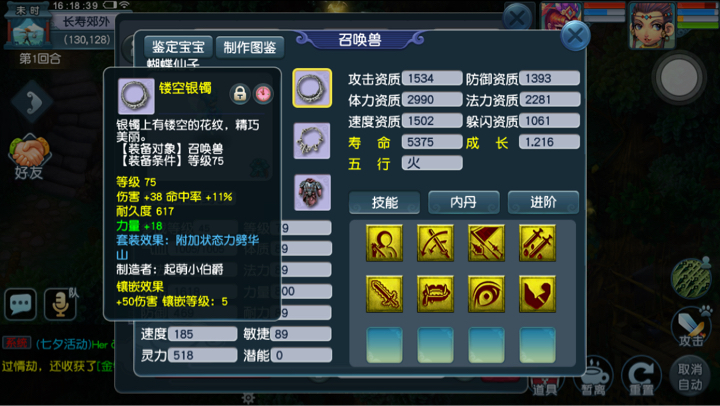Tap the first empty skill slot
The image size is (720, 406).
pyautogui.click(x=384, y=345)
